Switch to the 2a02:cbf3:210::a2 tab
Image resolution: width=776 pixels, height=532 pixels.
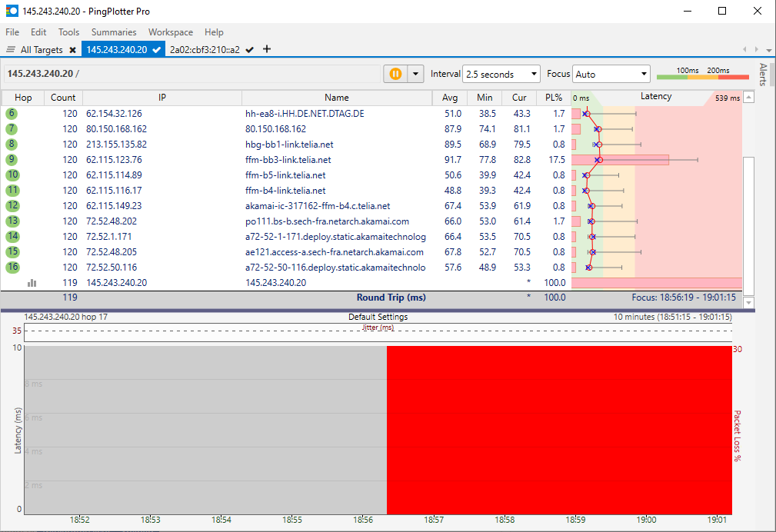[205, 49]
